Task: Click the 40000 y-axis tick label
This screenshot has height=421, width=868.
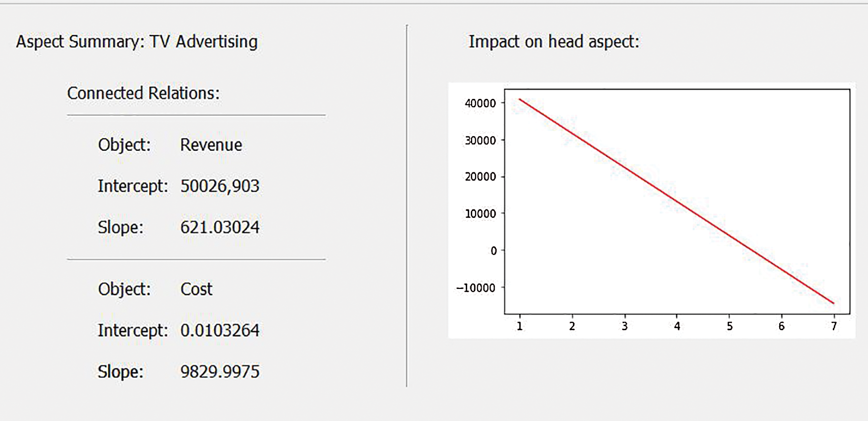Action: [480, 103]
